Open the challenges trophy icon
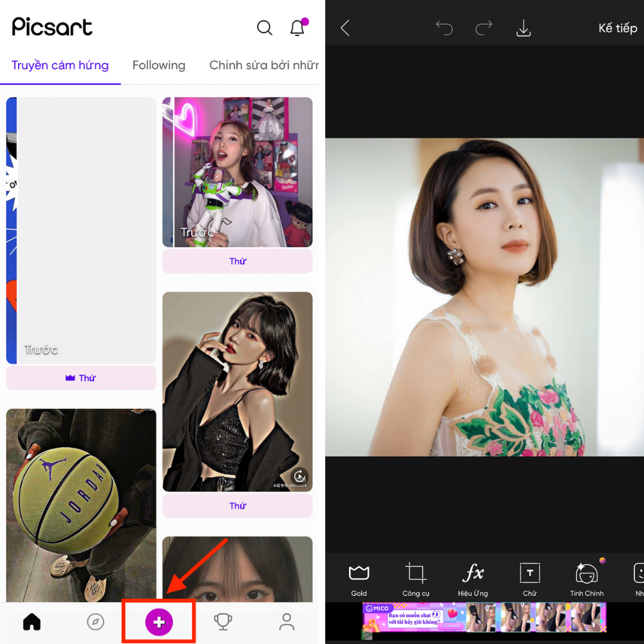 click(x=222, y=621)
